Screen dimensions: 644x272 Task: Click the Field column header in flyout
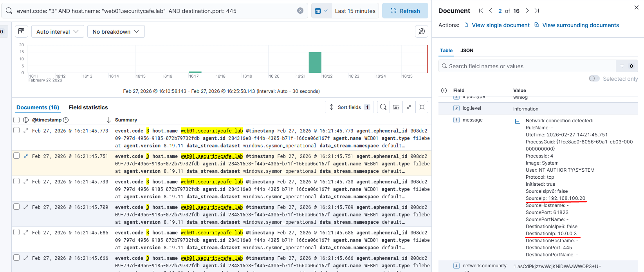(x=459, y=90)
